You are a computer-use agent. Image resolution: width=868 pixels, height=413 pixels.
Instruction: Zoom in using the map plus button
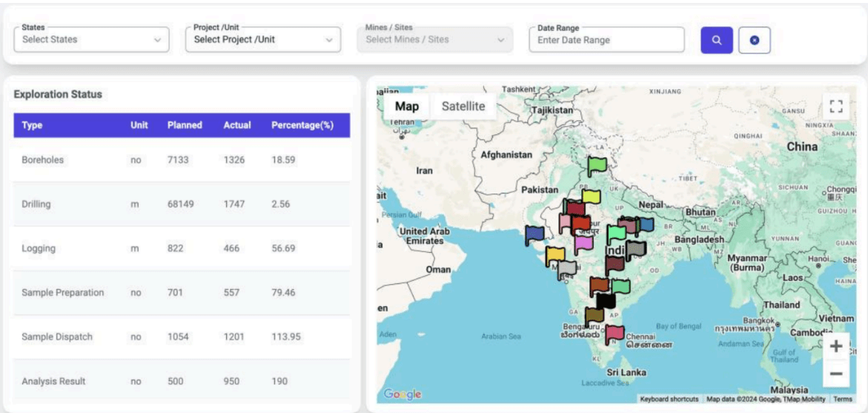(835, 346)
